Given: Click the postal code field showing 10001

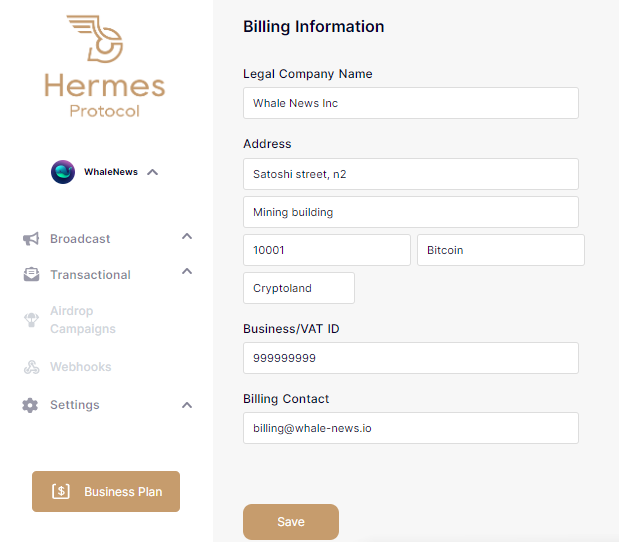Looking at the screenshot, I should [326, 250].
